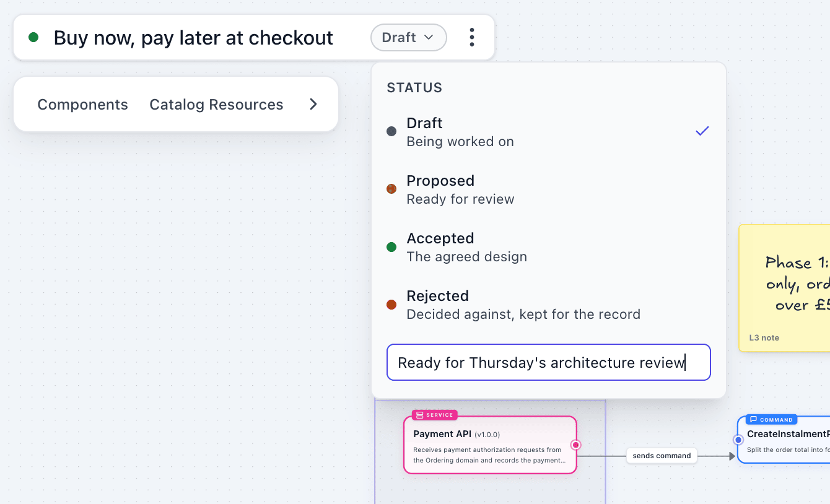Viewport: 830px width, 504px height.
Task: Click the grey dot beside Draft
Action: [x=391, y=131]
